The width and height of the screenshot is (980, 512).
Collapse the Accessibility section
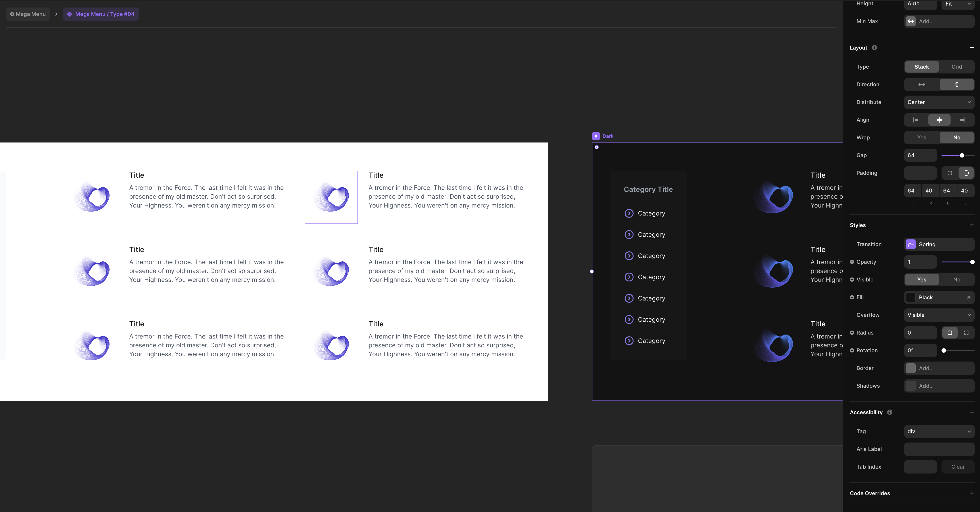click(972, 412)
